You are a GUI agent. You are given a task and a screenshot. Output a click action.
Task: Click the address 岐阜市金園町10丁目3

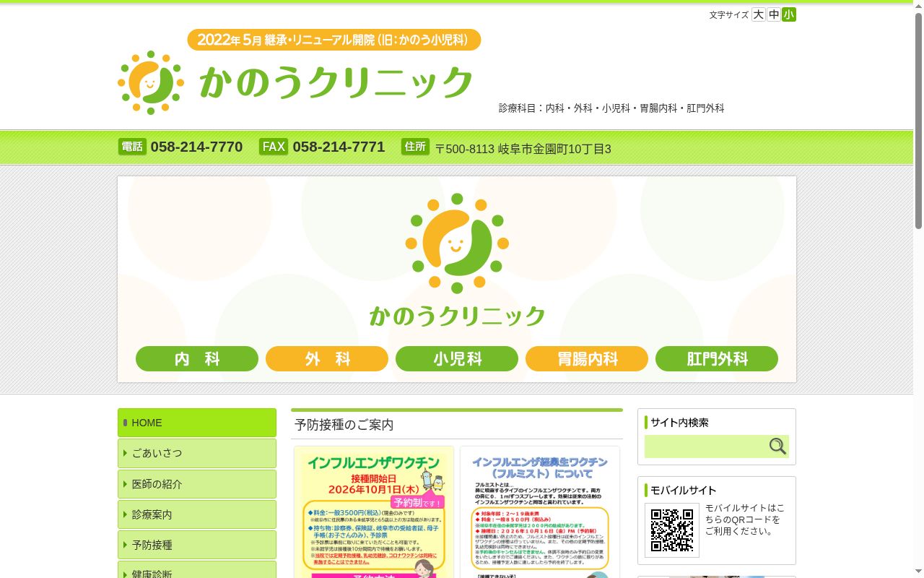coord(554,149)
